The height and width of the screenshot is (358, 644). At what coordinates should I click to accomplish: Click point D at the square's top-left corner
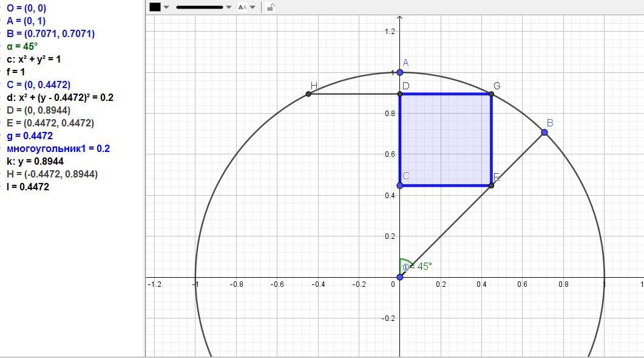[x=400, y=94]
